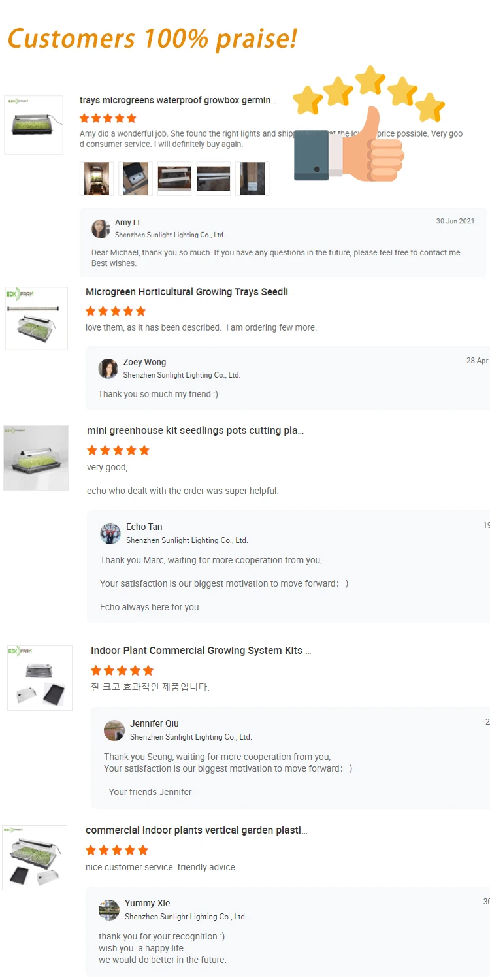
Task: Open Amy Li's profile avatar
Action: click(101, 229)
